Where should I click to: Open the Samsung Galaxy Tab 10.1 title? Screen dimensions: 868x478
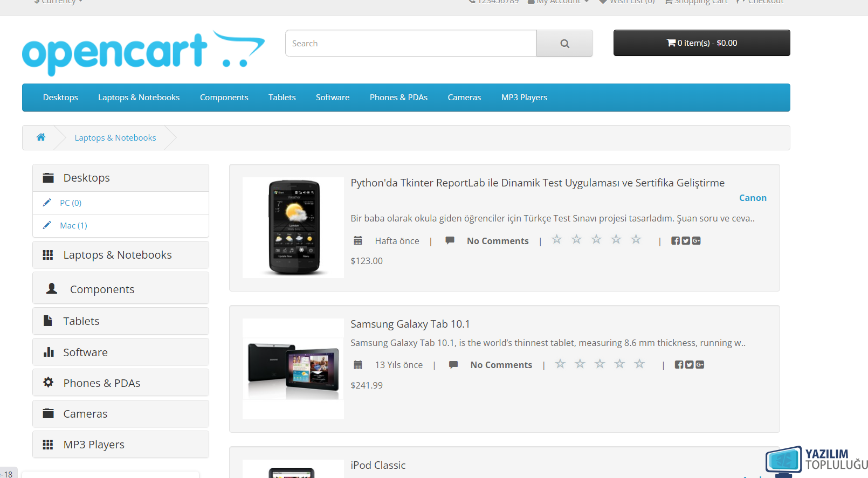coord(410,324)
